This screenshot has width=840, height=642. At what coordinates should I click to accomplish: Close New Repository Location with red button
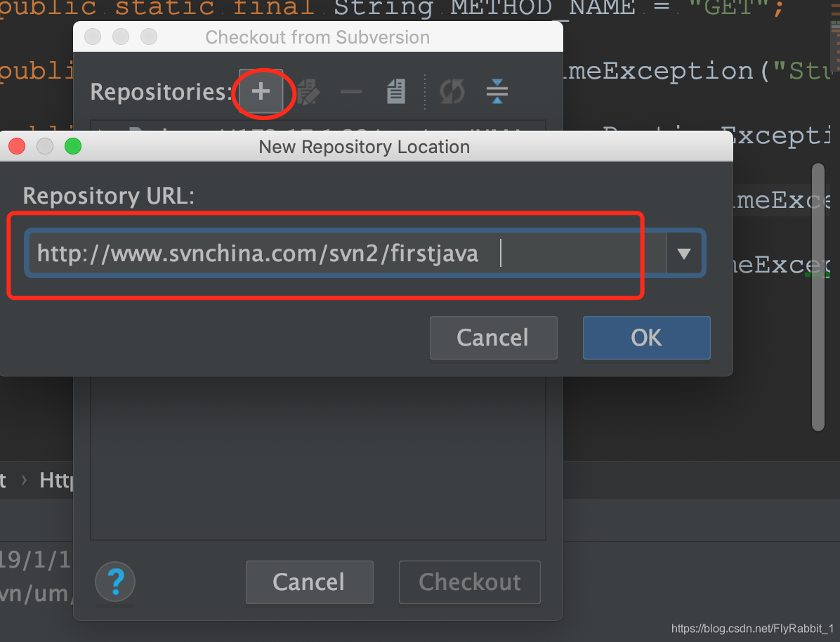click(17, 146)
